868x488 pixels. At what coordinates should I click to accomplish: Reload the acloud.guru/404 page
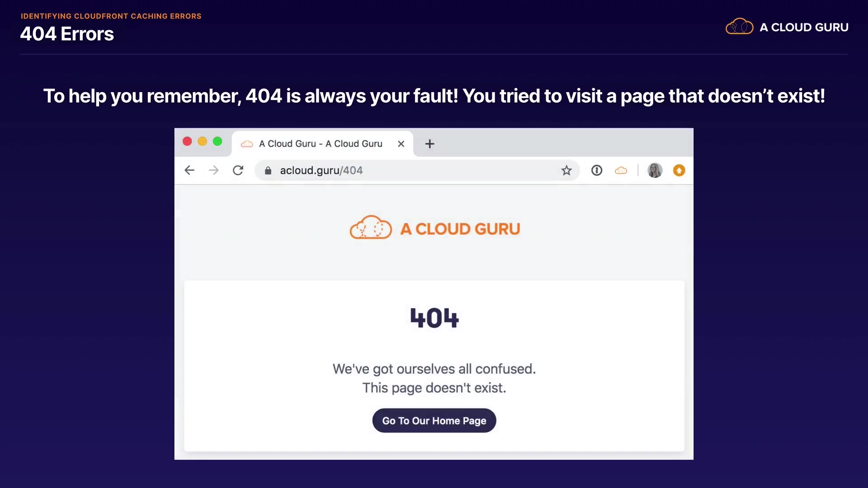(238, 170)
